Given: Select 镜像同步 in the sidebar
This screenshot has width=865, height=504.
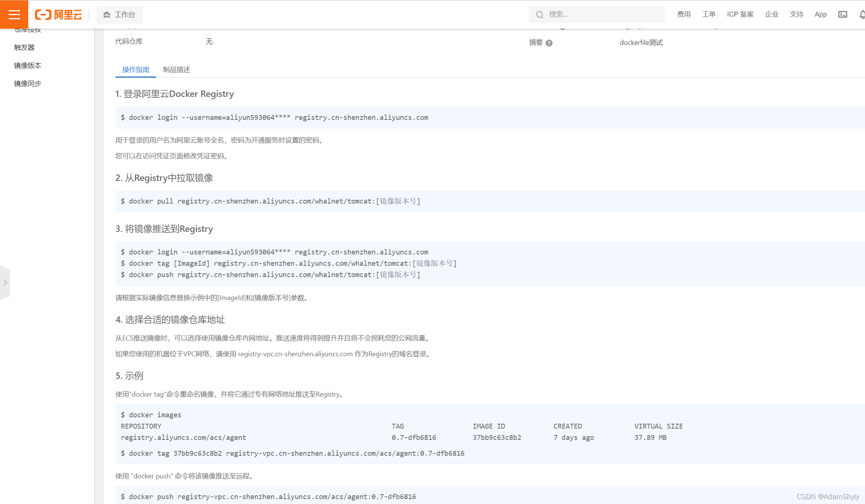Looking at the screenshot, I should [28, 84].
